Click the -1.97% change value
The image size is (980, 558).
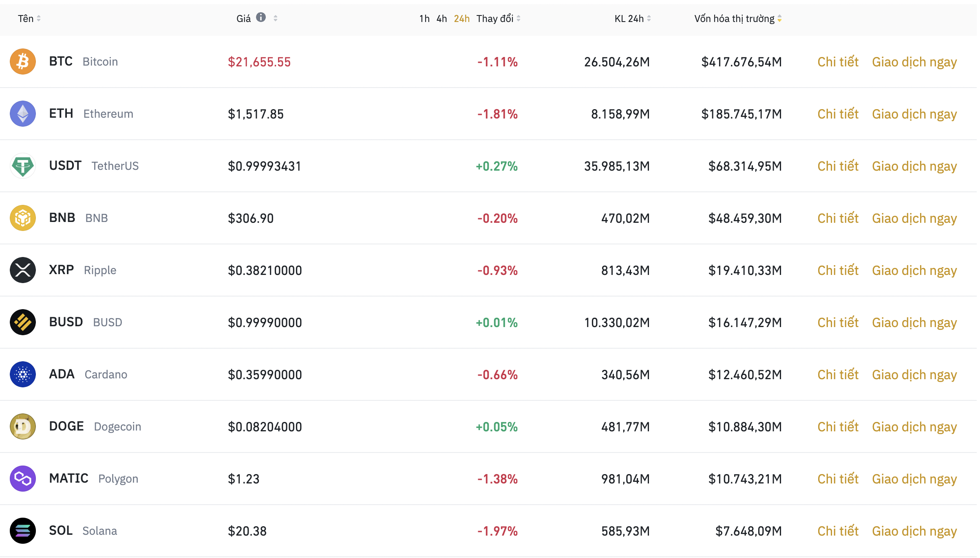(x=497, y=531)
